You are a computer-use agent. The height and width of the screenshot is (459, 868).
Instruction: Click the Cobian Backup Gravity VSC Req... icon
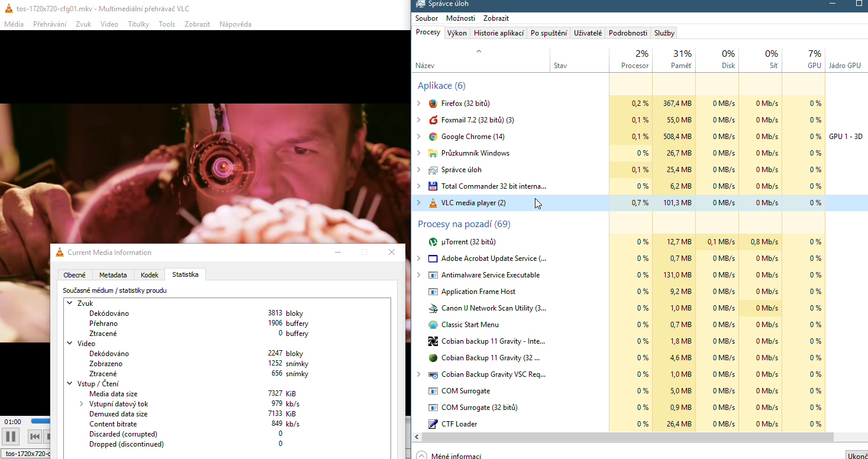[x=433, y=374]
